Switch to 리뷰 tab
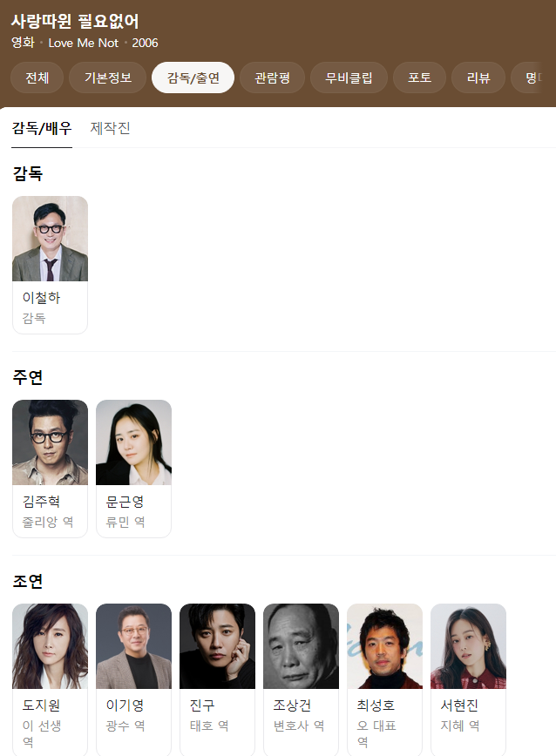This screenshot has height=756, width=556. pyautogui.click(x=478, y=78)
